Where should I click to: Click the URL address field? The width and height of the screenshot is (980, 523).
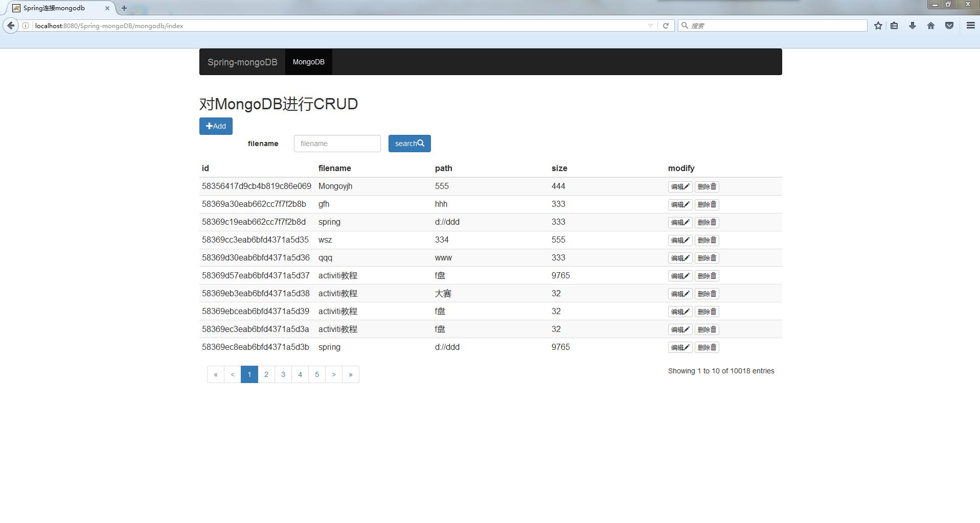[337, 26]
